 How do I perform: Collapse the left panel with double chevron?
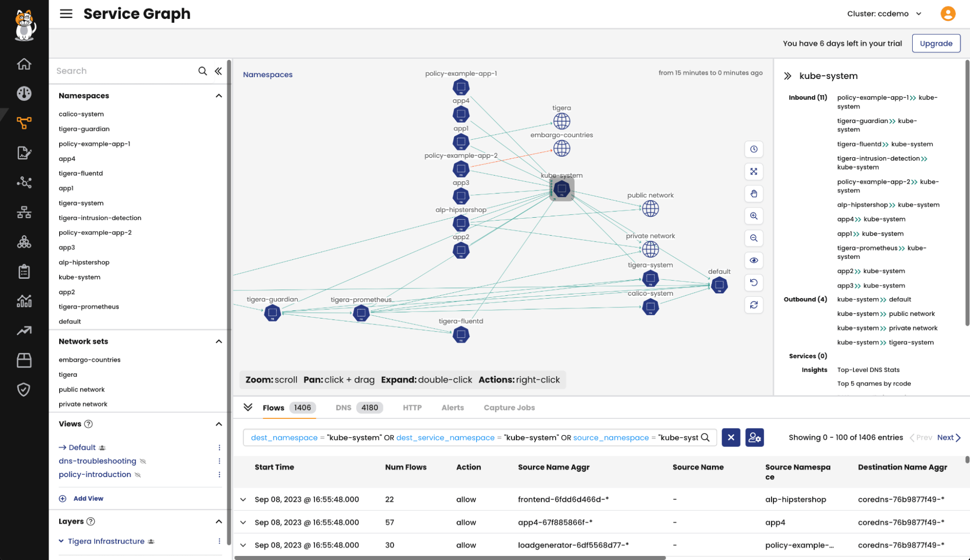point(218,71)
